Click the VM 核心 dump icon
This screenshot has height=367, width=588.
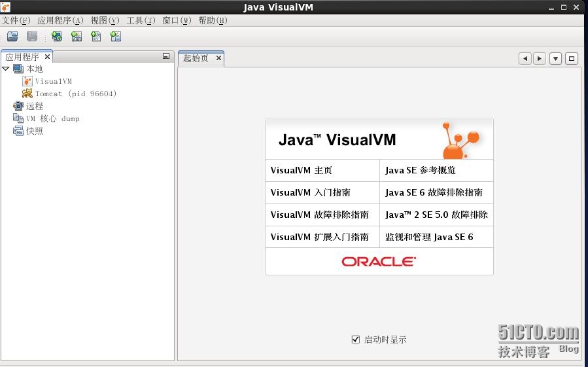click(x=18, y=118)
